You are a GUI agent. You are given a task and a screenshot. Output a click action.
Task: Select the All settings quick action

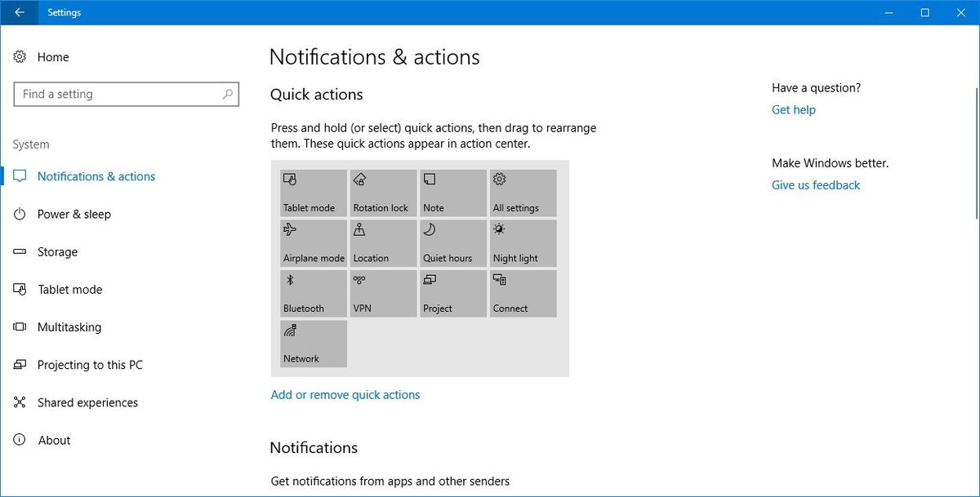[x=522, y=192]
